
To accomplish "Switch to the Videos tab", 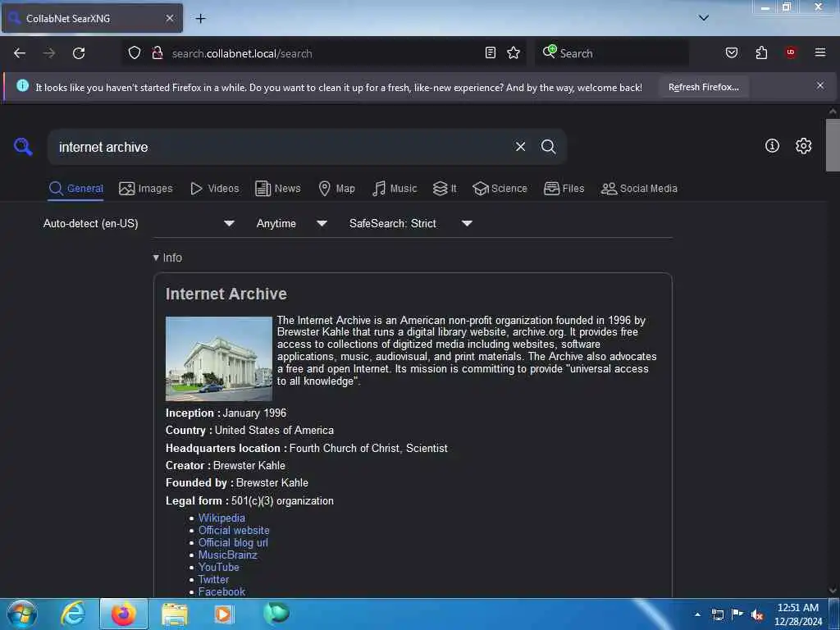I will [215, 189].
